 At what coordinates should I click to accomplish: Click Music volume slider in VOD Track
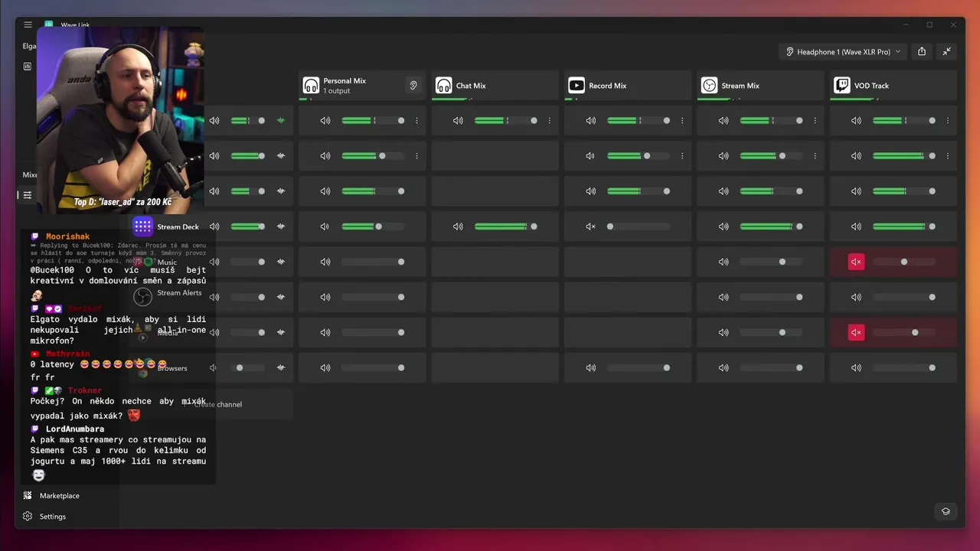905,262
